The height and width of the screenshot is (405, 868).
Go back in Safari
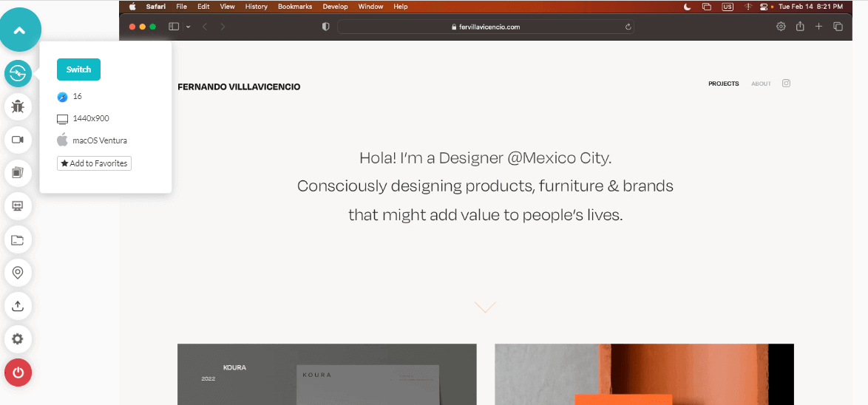tap(205, 27)
